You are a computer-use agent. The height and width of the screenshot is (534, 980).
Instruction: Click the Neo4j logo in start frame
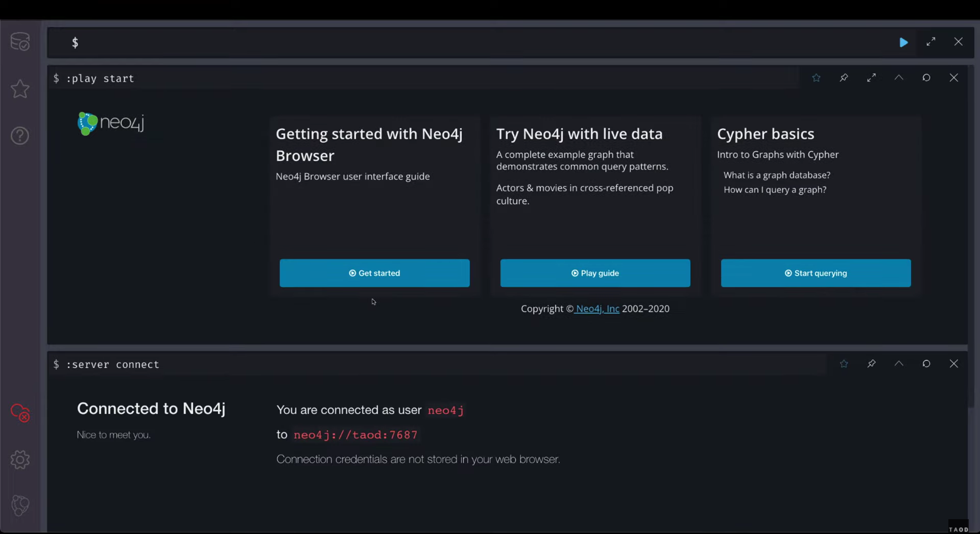pyautogui.click(x=111, y=123)
